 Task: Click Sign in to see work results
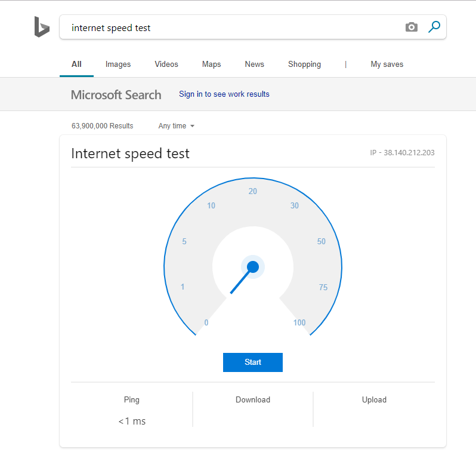[224, 94]
